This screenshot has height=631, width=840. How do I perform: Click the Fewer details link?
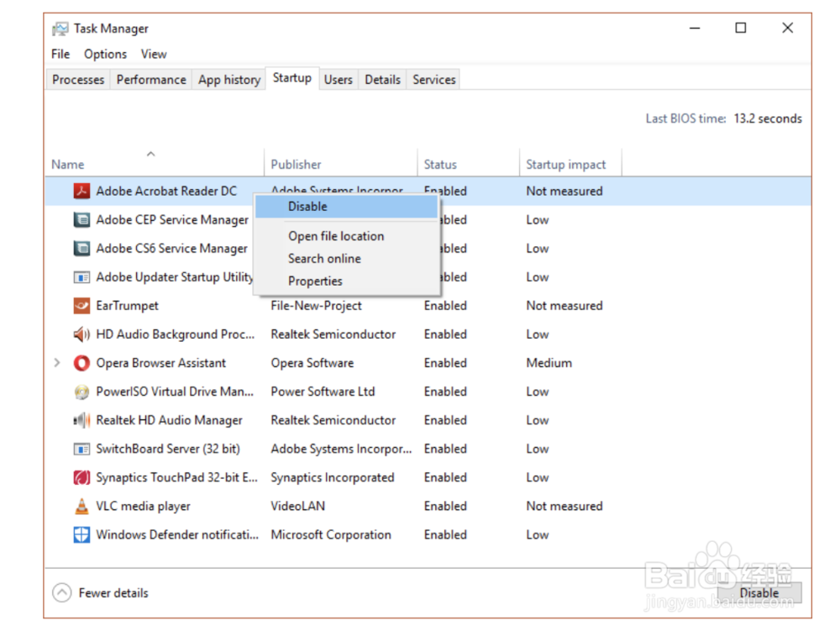coord(113,593)
